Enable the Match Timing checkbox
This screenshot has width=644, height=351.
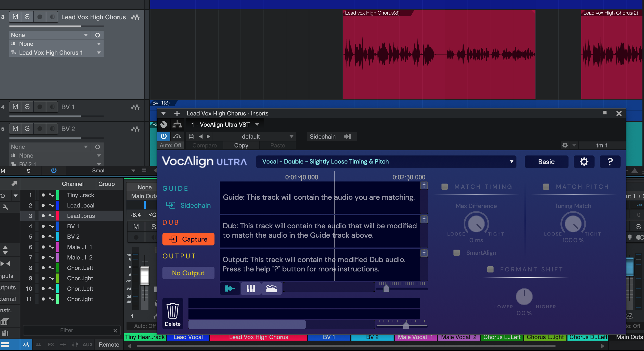[x=445, y=187]
